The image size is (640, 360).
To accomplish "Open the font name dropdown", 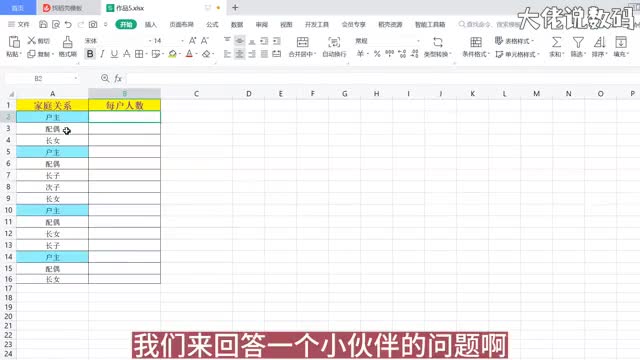I will click(150, 41).
